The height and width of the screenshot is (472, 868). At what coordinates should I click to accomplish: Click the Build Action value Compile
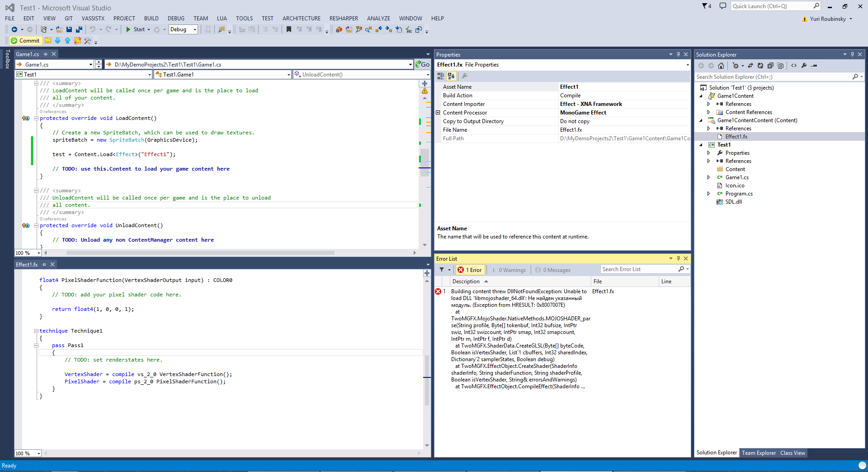click(624, 95)
